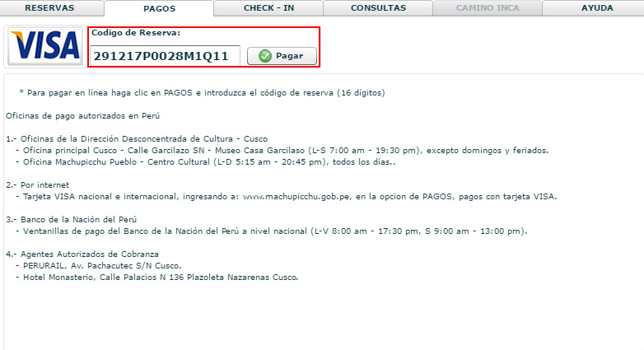The width and height of the screenshot is (644, 350).
Task: Click the 'Oficina Machupicchu Pueblo' line
Action: tap(205, 162)
